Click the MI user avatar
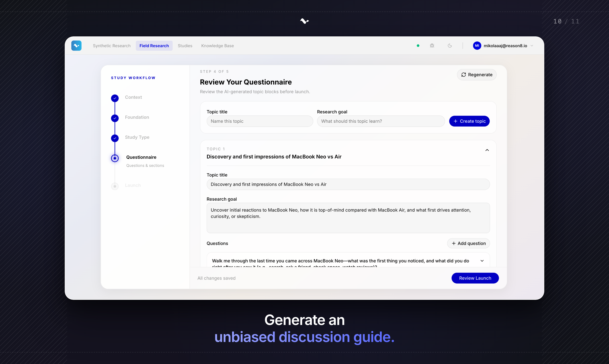Viewport: 609px width, 364px height. (x=477, y=46)
